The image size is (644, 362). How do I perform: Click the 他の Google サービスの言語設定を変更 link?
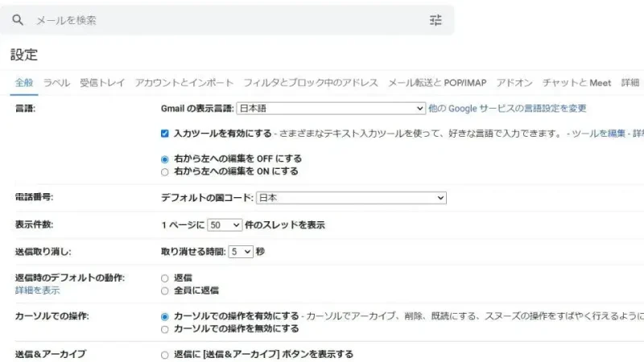click(507, 108)
